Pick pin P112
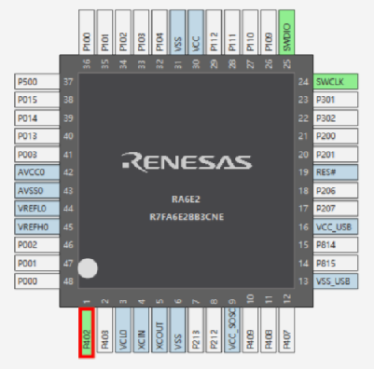Viewport: 374px width, 370px height. (214, 32)
